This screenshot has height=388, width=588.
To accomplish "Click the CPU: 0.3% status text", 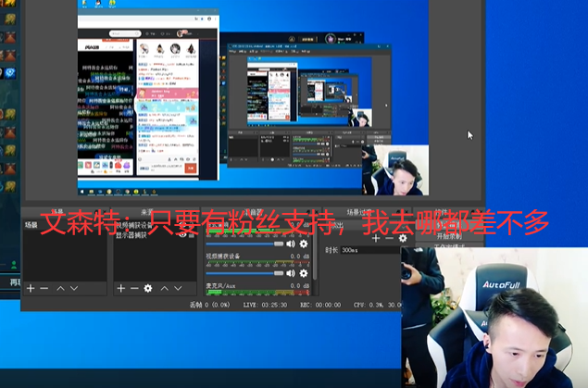I will tap(369, 305).
